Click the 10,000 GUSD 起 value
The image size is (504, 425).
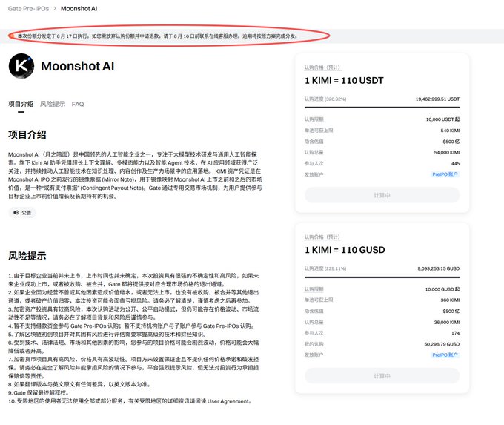click(x=442, y=289)
